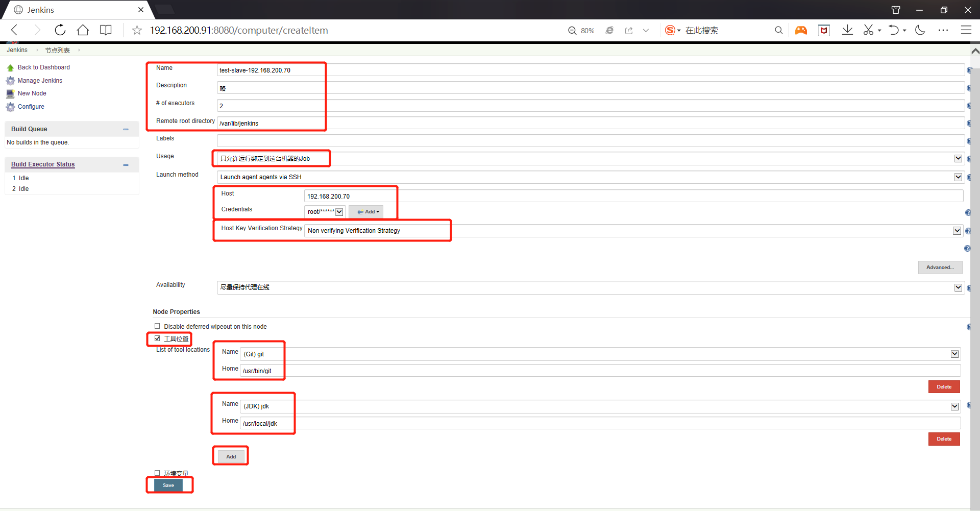980x511 pixels.
Task: Select the Jenkins browser tab
Action: tap(77, 10)
